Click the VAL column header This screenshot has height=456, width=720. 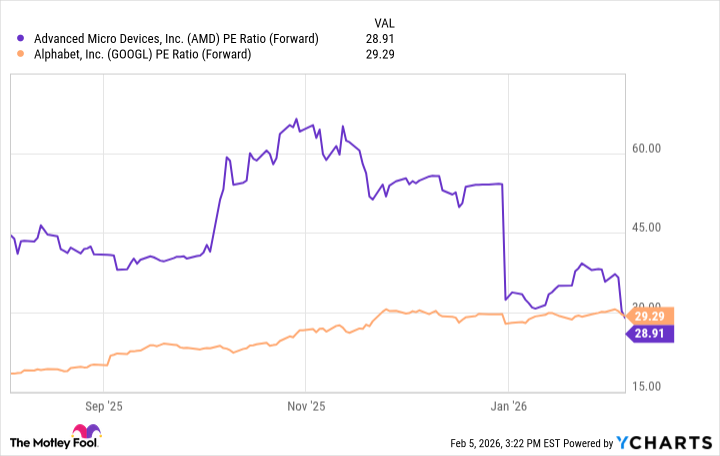(x=386, y=22)
